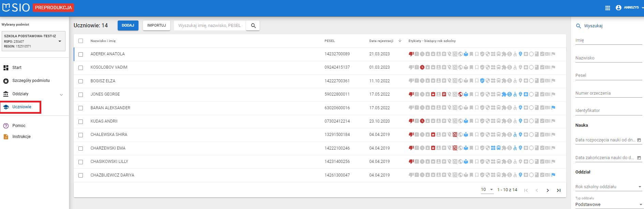Click the blue flag icon in BARAN ALEKSANDER row

(x=553, y=108)
